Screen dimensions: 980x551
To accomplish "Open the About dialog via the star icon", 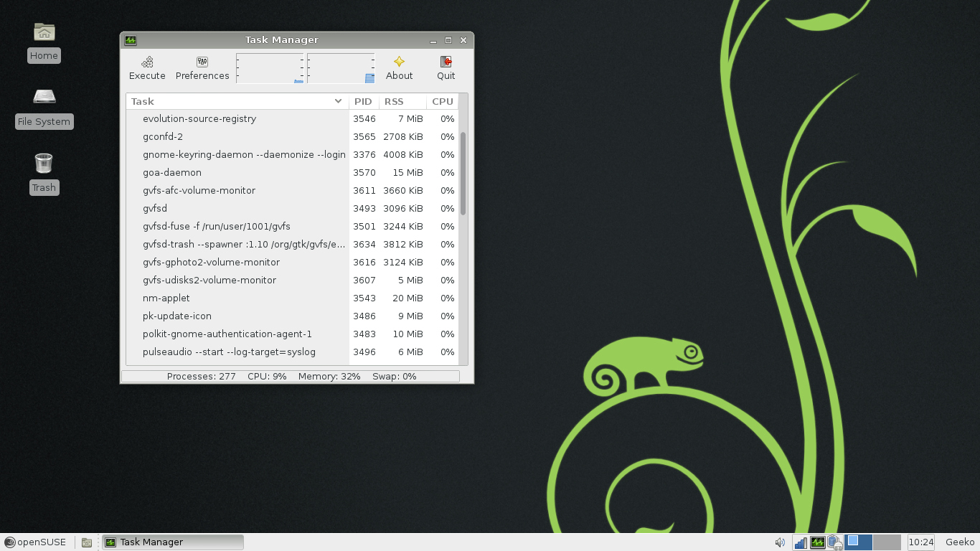I will (x=399, y=67).
